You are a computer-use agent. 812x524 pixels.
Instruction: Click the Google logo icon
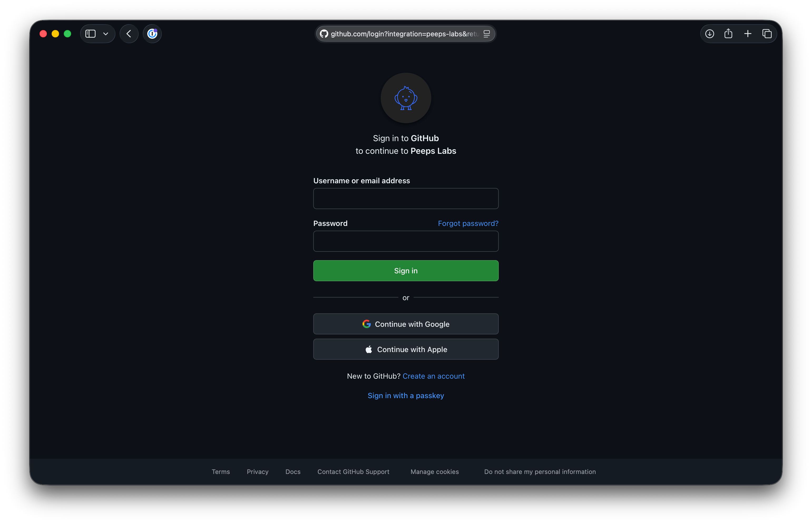pyautogui.click(x=366, y=324)
